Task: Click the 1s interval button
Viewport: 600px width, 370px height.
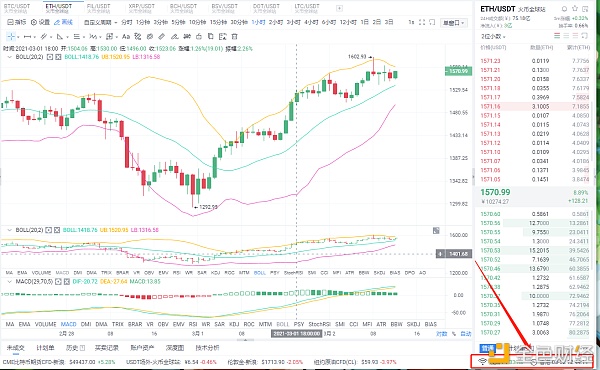Action: click(x=411, y=22)
